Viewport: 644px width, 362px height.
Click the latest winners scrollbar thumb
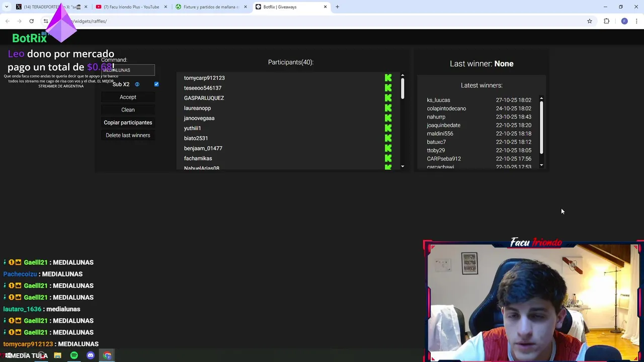pos(541,127)
